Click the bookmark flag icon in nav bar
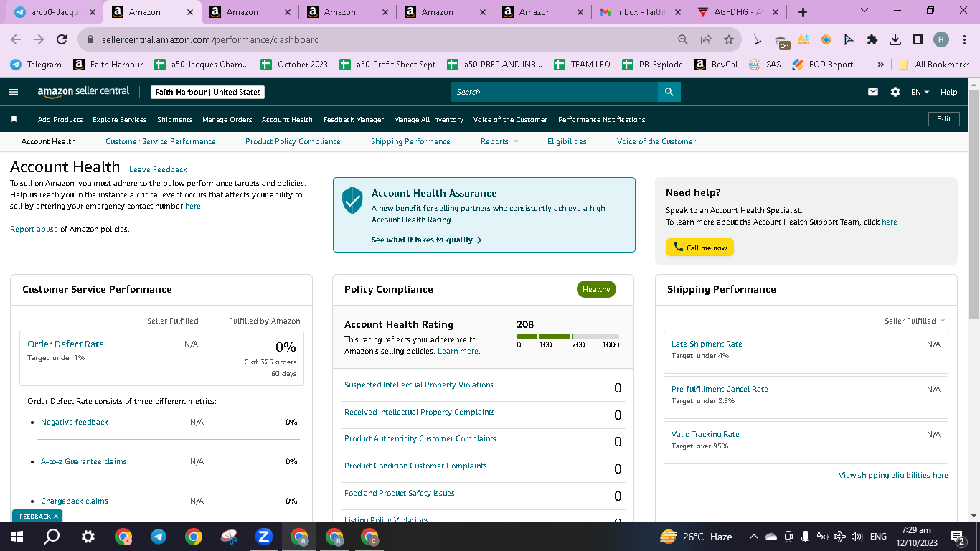The image size is (980, 551). tap(14, 119)
